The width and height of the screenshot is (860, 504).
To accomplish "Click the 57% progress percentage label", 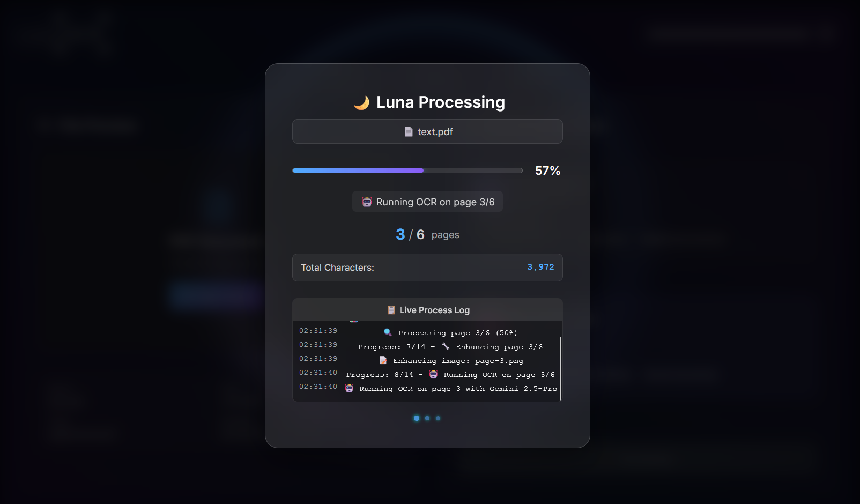I will pos(547,171).
